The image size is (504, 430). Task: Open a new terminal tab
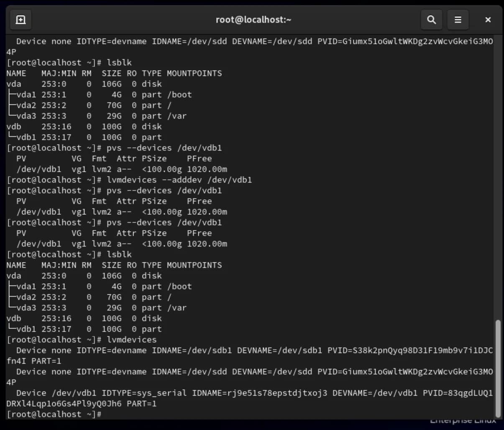click(x=20, y=19)
